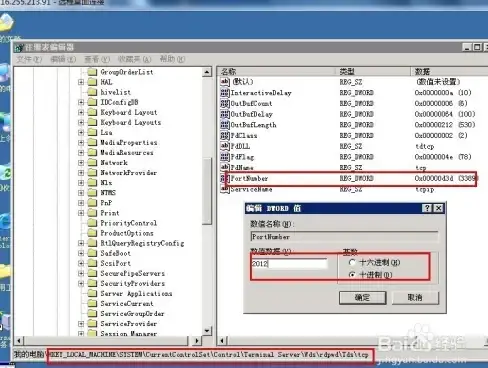Screen dimensions: 488x368
Task: Select the Session Manager tree item
Action: point(129,333)
